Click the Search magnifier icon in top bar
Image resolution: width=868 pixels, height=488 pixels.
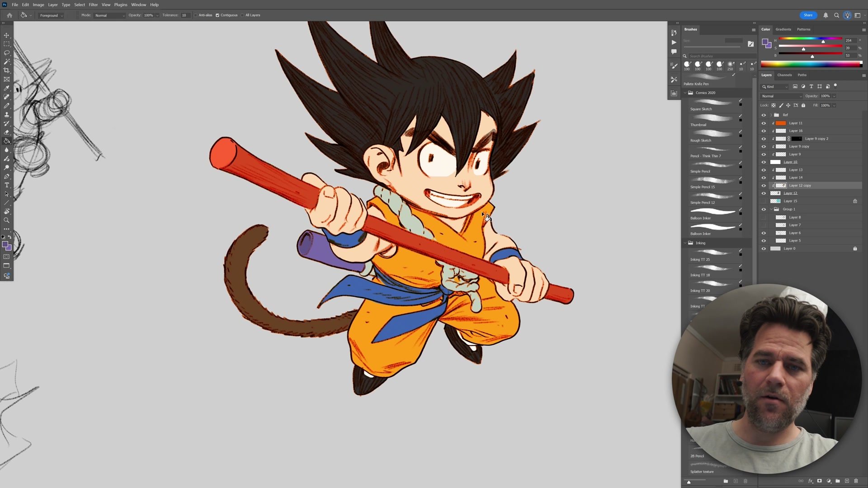tap(836, 15)
